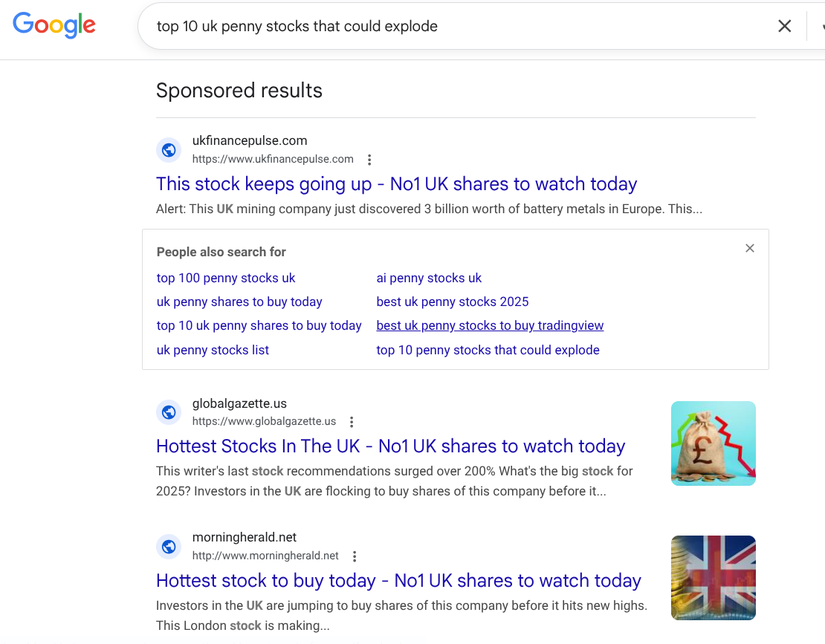Click "uk penny stocks list" suggestion
825x644 pixels.
pyautogui.click(x=213, y=350)
